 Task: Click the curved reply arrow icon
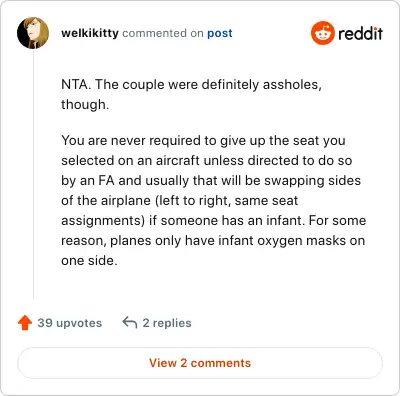pos(130,322)
